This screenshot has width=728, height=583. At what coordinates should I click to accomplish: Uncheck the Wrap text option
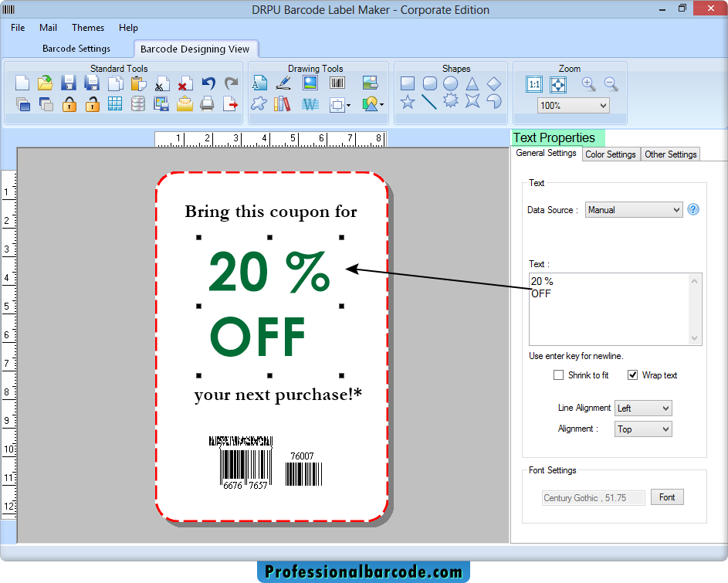point(632,375)
